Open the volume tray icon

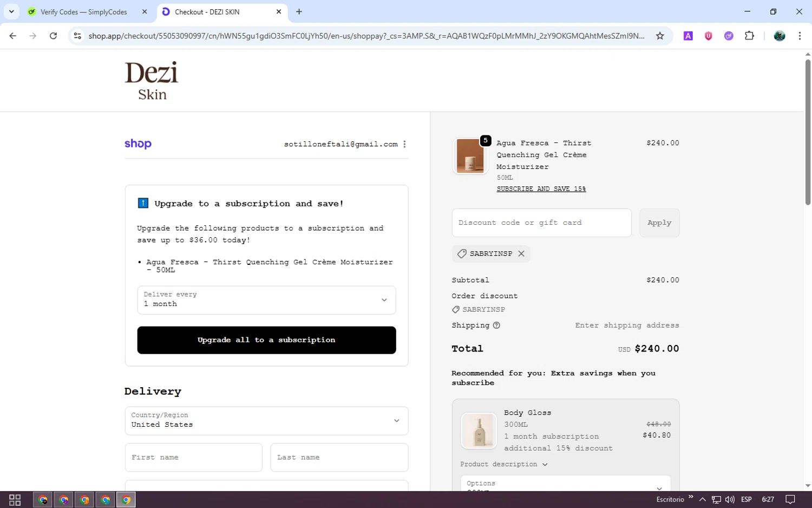click(730, 499)
